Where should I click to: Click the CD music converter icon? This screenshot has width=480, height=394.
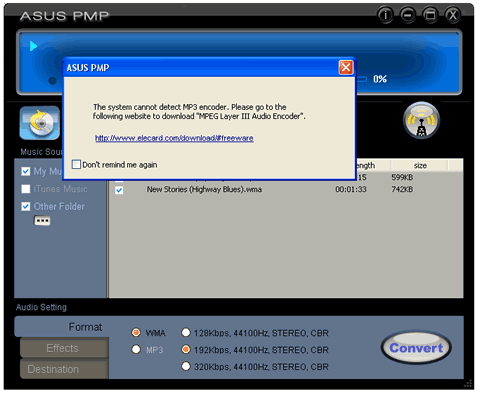(40, 123)
